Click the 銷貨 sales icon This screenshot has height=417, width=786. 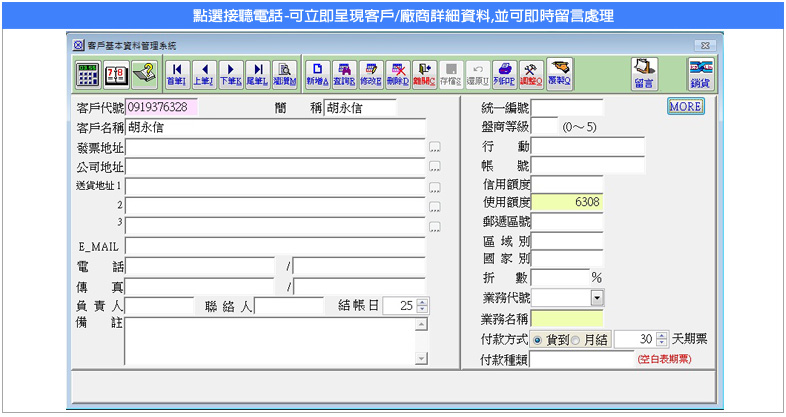click(699, 74)
